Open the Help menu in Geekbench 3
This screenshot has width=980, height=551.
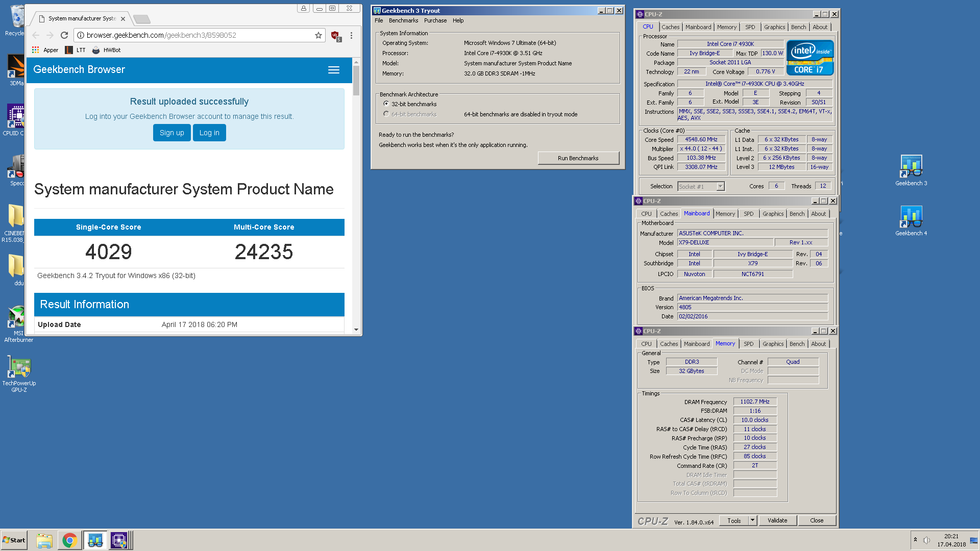pyautogui.click(x=458, y=20)
